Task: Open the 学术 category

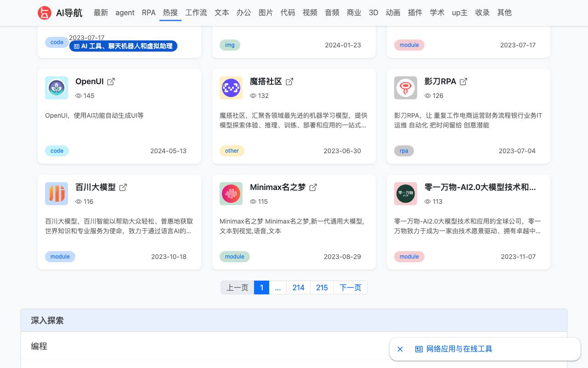Action: (437, 13)
